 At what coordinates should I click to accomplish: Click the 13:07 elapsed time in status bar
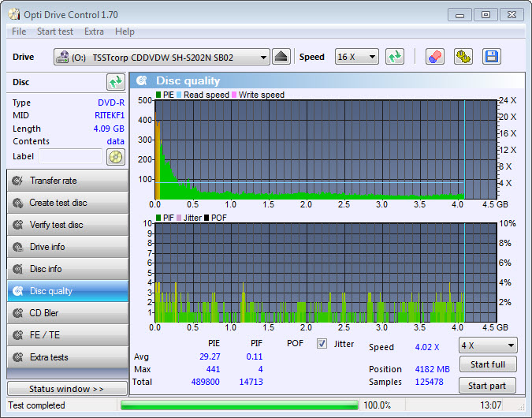point(490,405)
